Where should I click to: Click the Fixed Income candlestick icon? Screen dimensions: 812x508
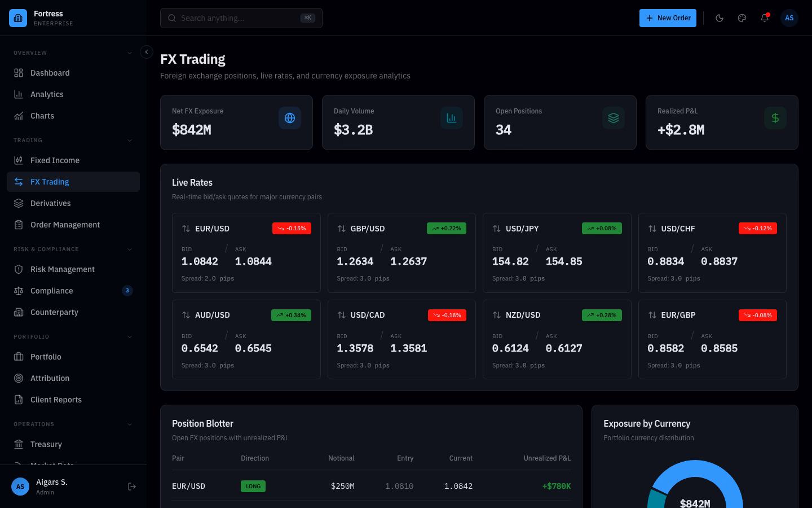click(19, 160)
